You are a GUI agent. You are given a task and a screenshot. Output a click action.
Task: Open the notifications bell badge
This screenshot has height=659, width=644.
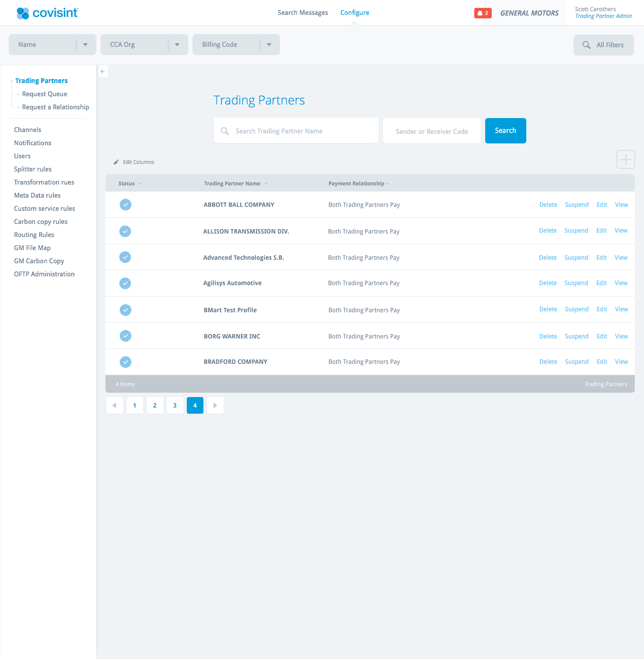483,13
